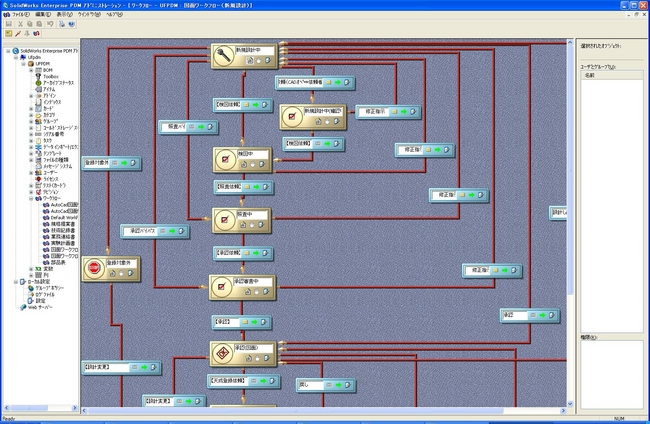Click the checkmark icon in the 照査中 state
This screenshot has height=424, width=650.
225,220
